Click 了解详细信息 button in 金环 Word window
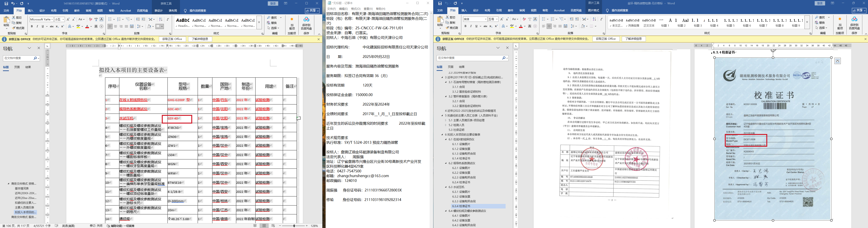 click(x=634, y=39)
